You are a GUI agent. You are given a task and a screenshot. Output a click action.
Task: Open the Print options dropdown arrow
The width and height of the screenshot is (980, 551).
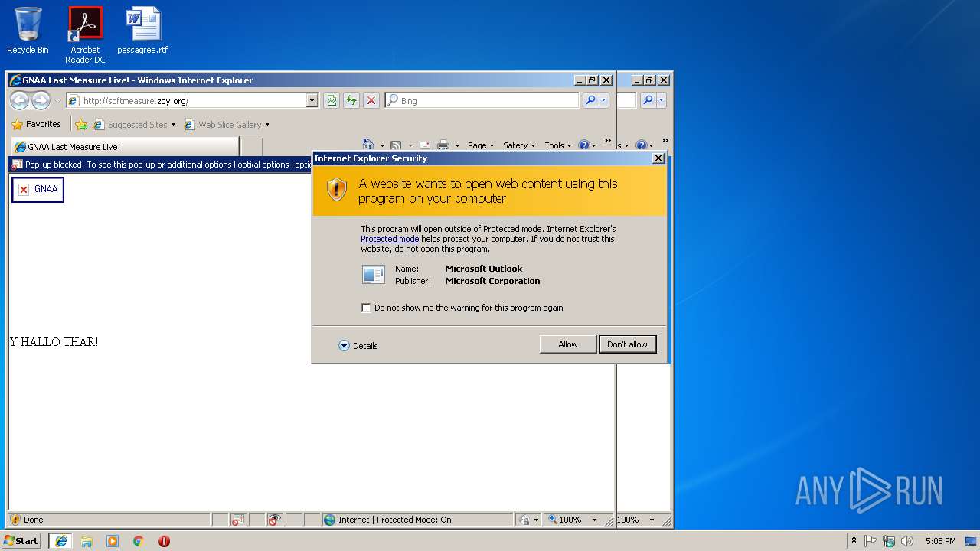pos(457,146)
